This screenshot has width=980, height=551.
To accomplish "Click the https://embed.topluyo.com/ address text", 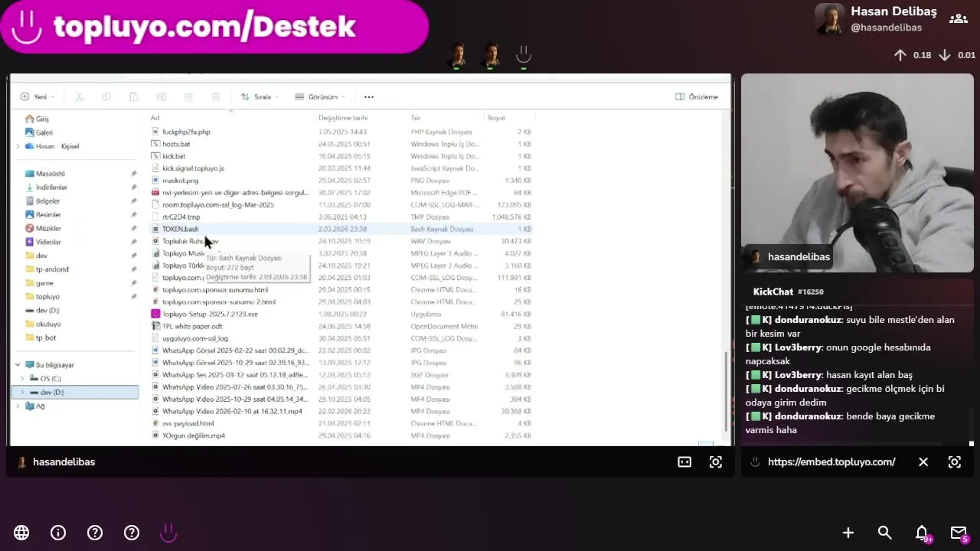I will [x=831, y=462].
